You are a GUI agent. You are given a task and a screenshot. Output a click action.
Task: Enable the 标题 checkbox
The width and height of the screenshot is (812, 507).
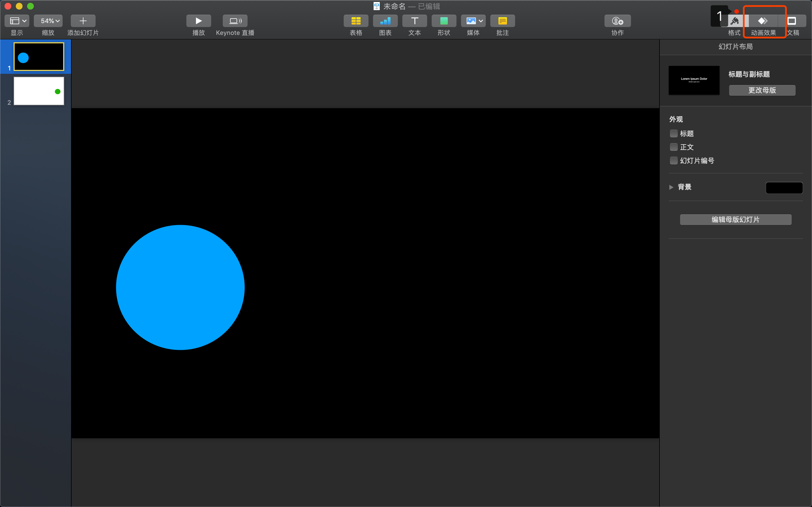pyautogui.click(x=673, y=134)
